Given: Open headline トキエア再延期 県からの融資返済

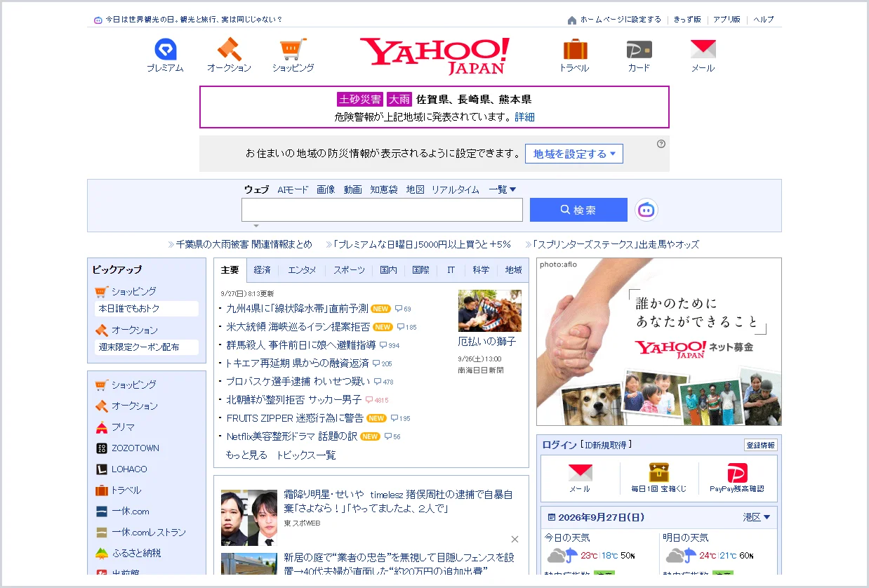Looking at the screenshot, I should point(297,363).
